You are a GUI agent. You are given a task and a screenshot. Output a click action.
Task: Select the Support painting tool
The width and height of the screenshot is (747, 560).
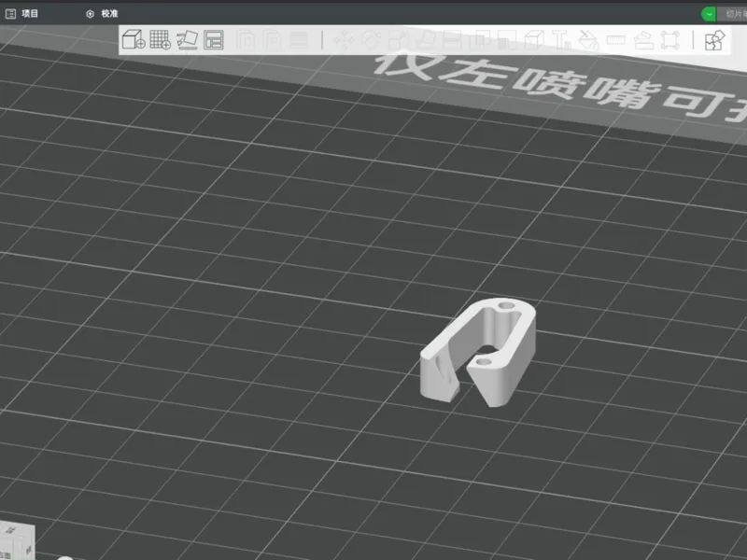pos(507,40)
